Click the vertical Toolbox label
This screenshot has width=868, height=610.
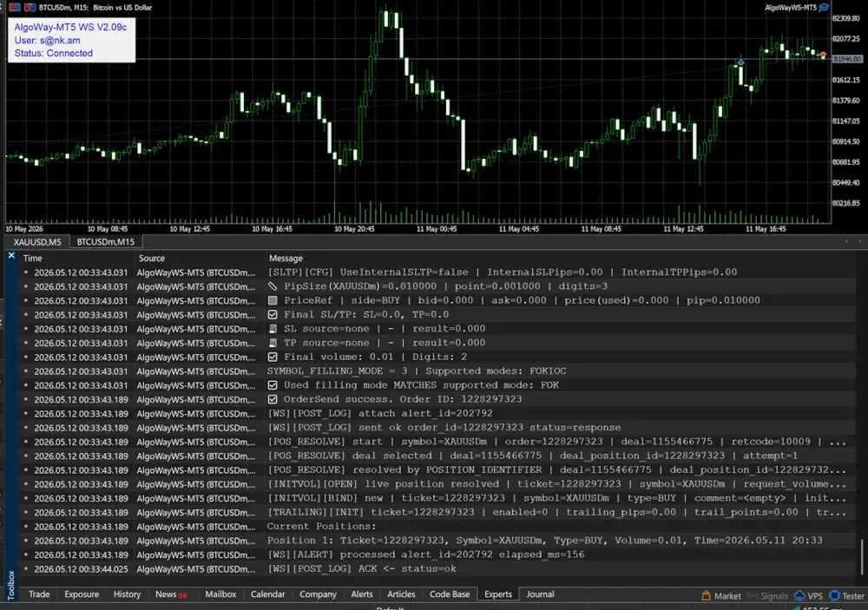pyautogui.click(x=10, y=585)
